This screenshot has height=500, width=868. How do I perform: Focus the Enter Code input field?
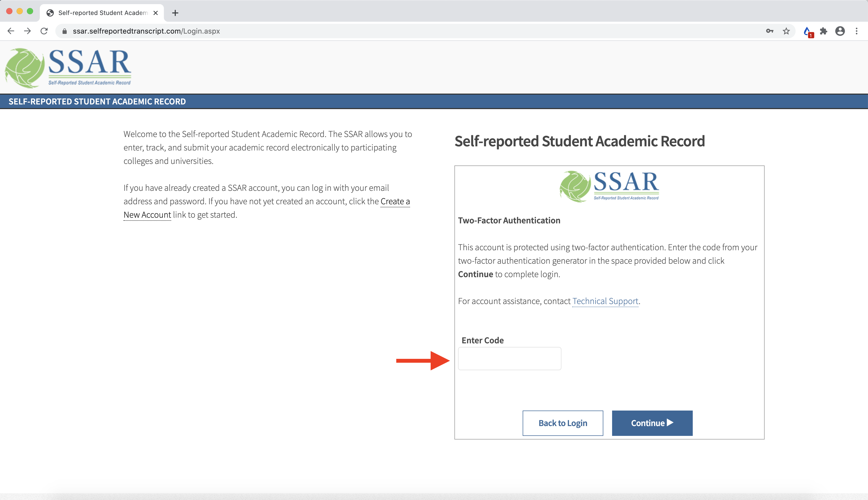pyautogui.click(x=509, y=359)
